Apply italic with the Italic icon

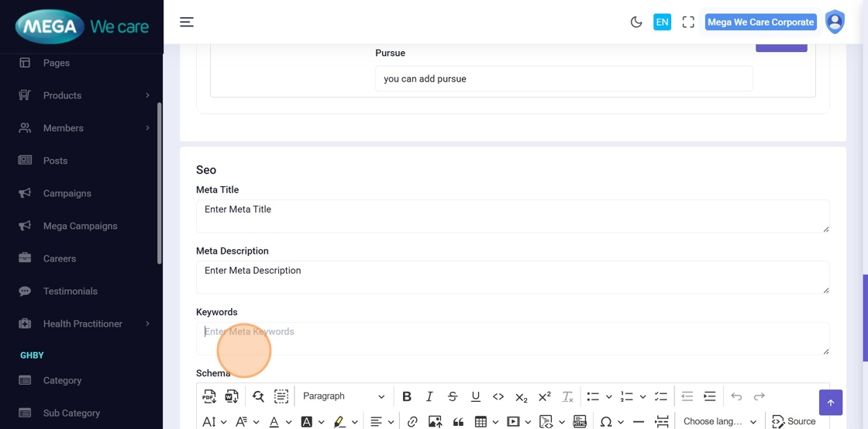tap(429, 396)
